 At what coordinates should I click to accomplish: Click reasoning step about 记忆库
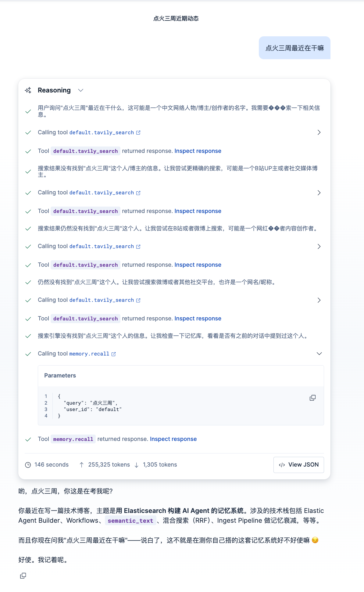pos(174,336)
